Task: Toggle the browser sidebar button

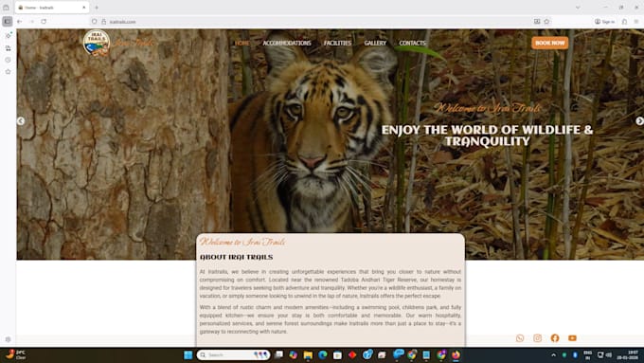Action: tap(8, 22)
